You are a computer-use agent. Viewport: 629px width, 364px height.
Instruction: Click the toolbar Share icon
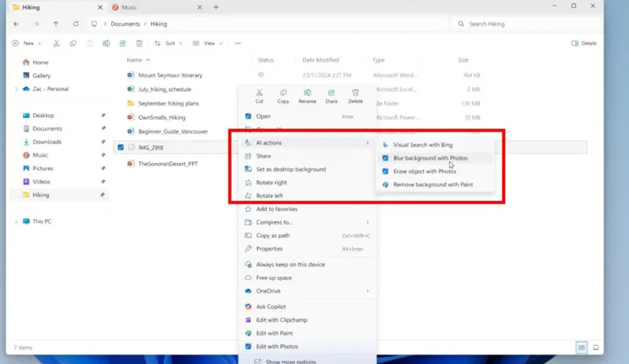point(122,43)
